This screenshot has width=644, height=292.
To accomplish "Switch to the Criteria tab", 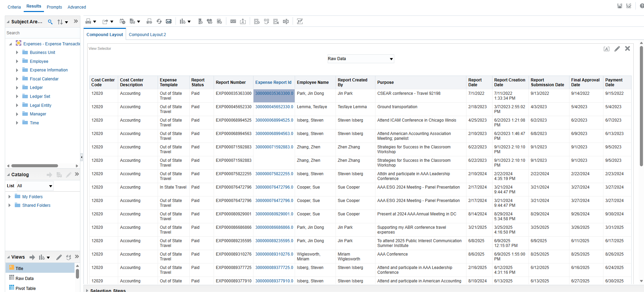I will pos(14,7).
